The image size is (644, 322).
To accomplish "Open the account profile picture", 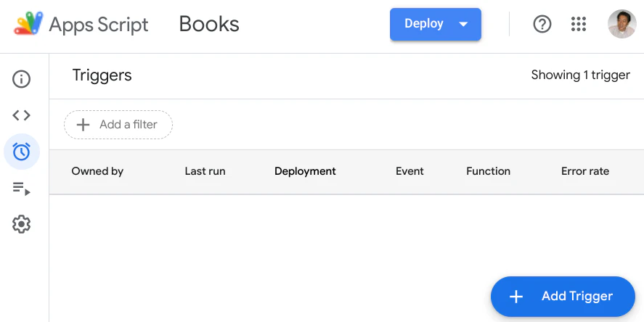I will pos(621,24).
